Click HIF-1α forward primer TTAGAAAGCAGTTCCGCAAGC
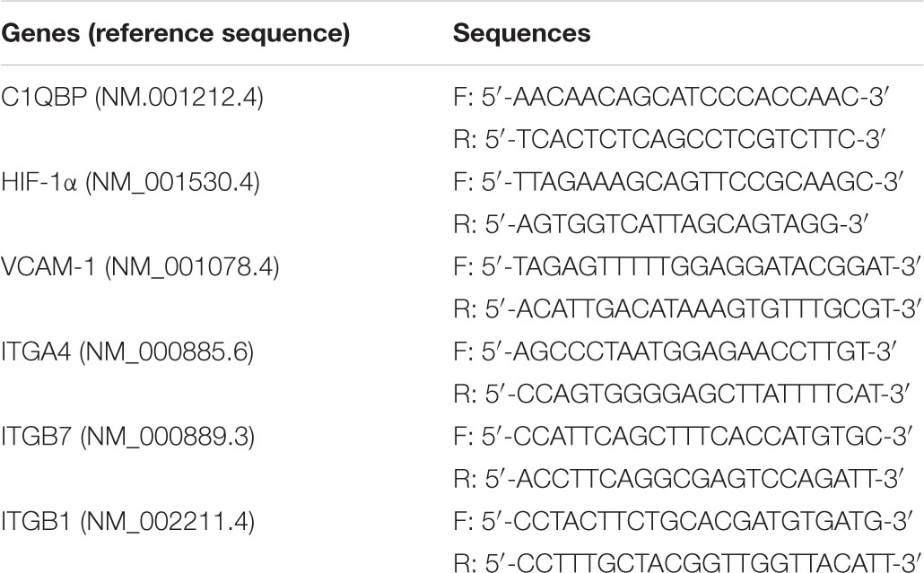This screenshot has height=573, width=924. (x=678, y=183)
